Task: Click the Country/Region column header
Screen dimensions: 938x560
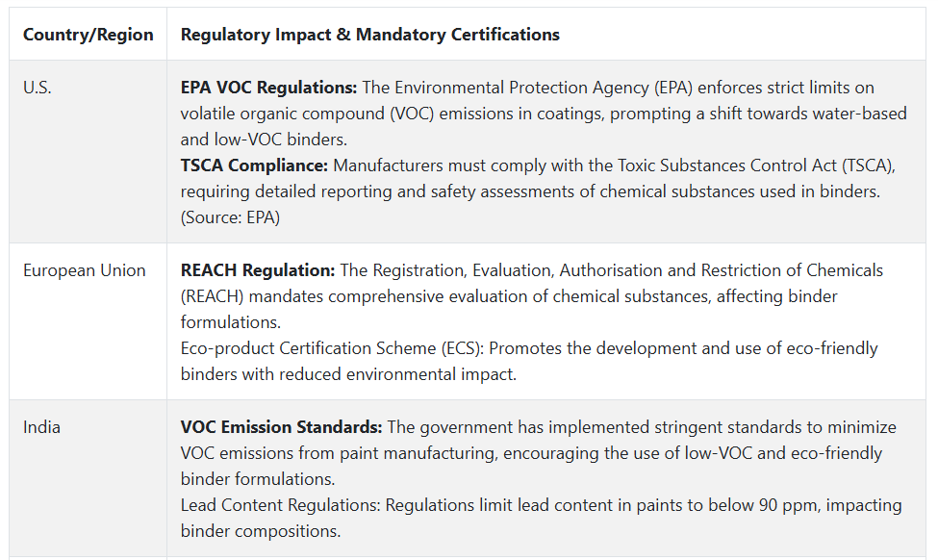Action: click(88, 35)
